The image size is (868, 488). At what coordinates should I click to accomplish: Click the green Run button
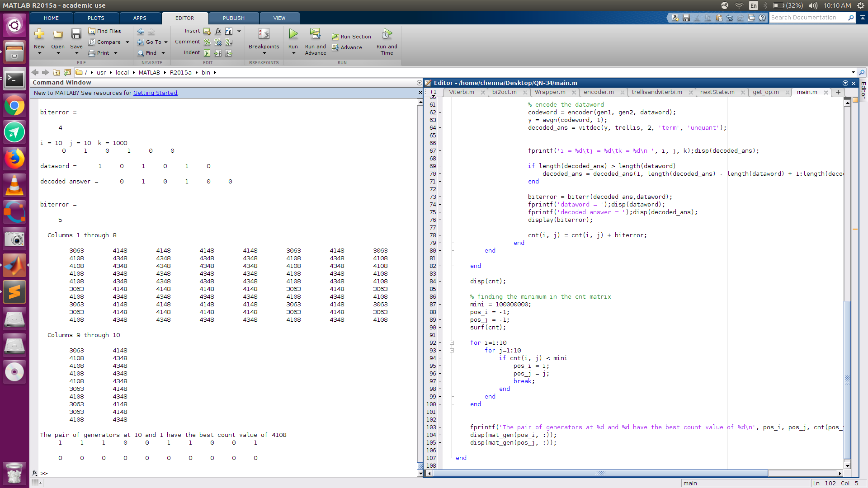[293, 34]
